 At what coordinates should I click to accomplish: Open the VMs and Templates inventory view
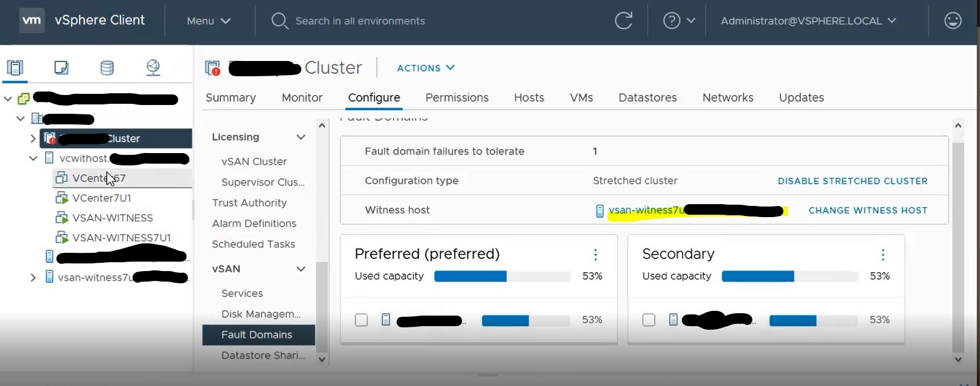tap(61, 67)
